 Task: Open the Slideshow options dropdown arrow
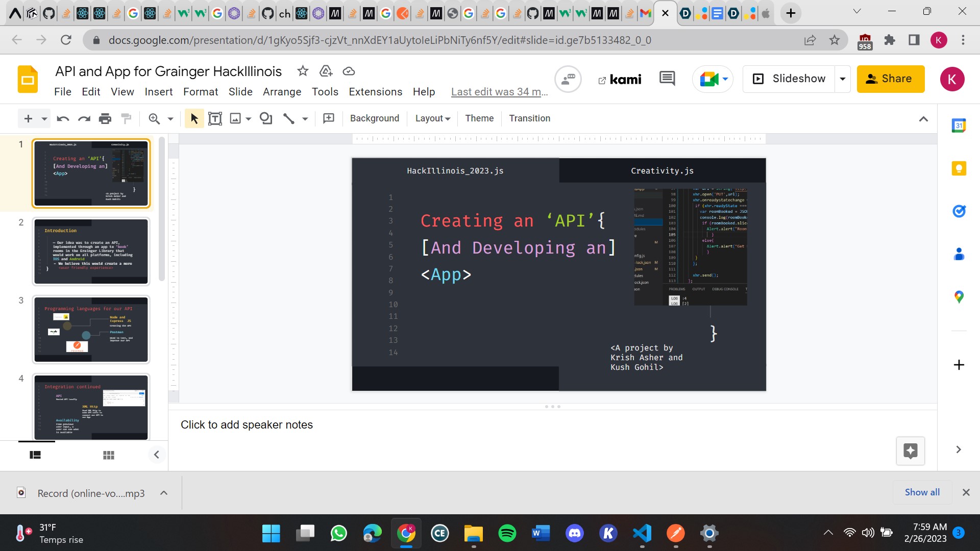[843, 79]
